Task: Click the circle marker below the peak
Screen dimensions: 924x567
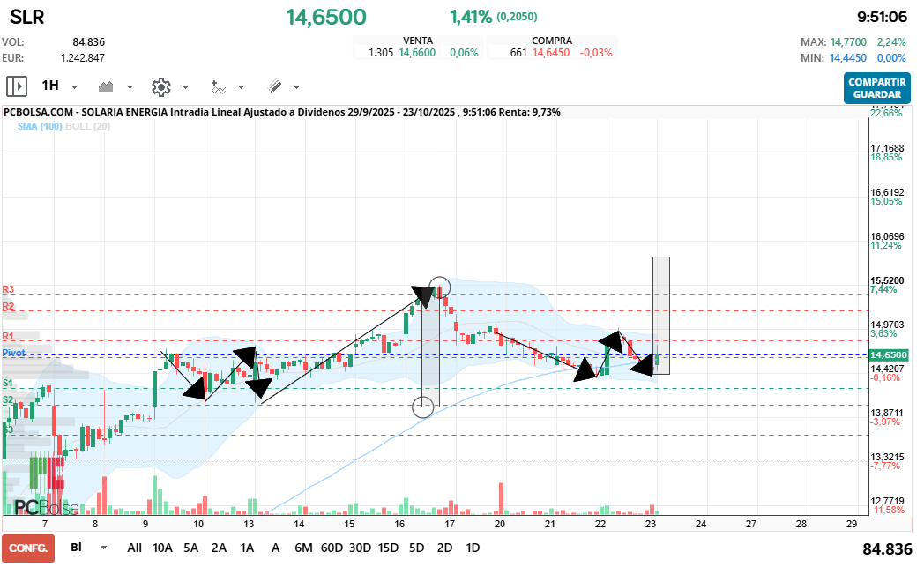Action: click(423, 407)
